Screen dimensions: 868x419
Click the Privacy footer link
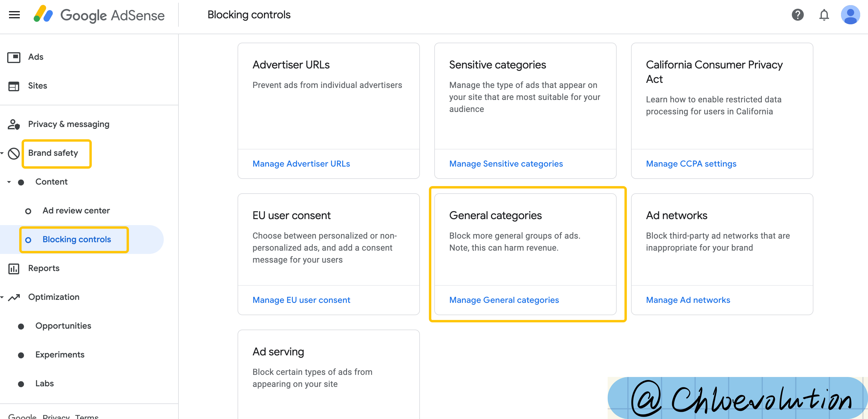(x=56, y=416)
